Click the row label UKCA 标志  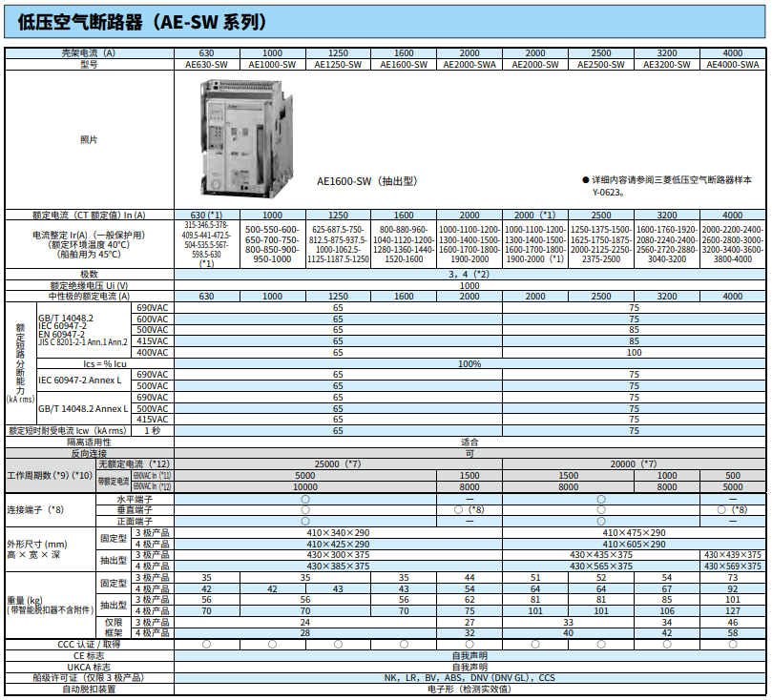pos(89,667)
